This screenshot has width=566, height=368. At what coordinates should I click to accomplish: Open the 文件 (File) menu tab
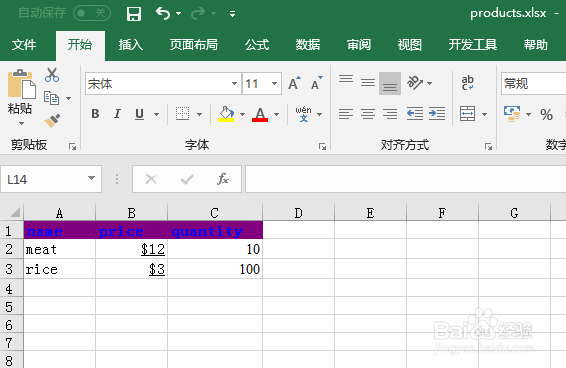tap(24, 45)
